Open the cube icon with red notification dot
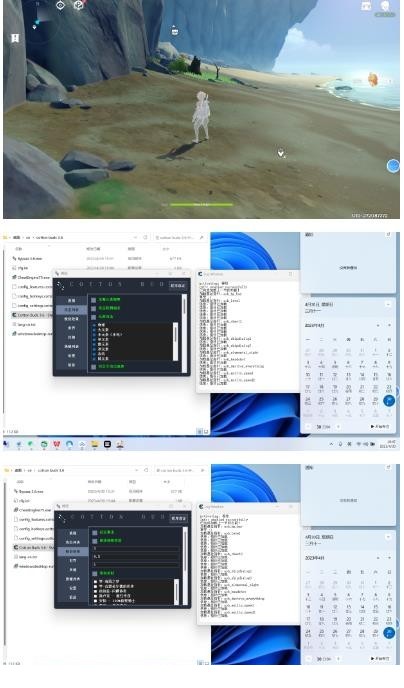Image resolution: width=404 pixels, height=688 pixels. click(x=79, y=5)
